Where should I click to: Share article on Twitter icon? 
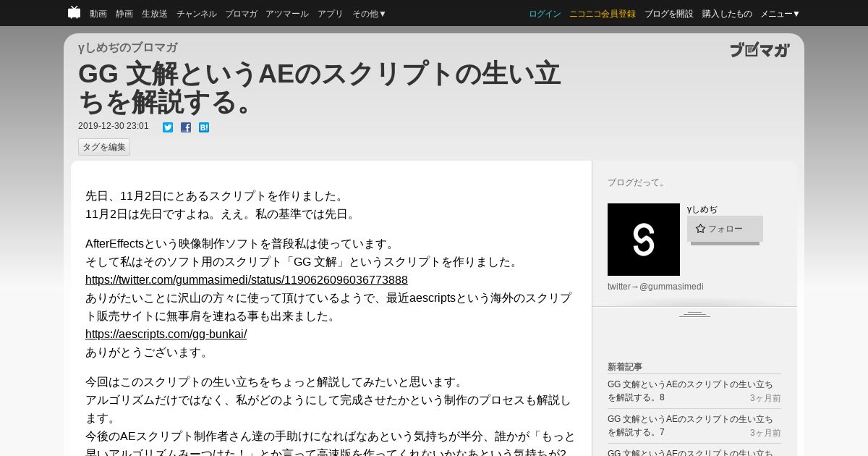(168, 127)
